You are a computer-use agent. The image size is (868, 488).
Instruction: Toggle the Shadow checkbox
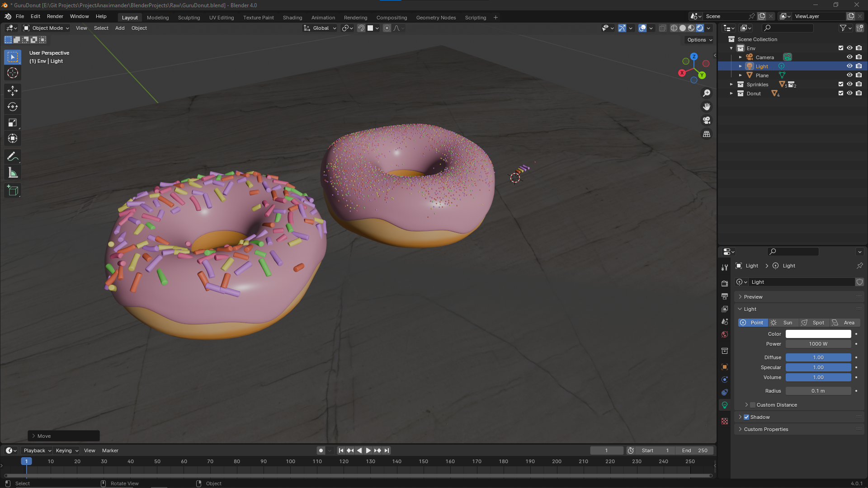tap(746, 417)
